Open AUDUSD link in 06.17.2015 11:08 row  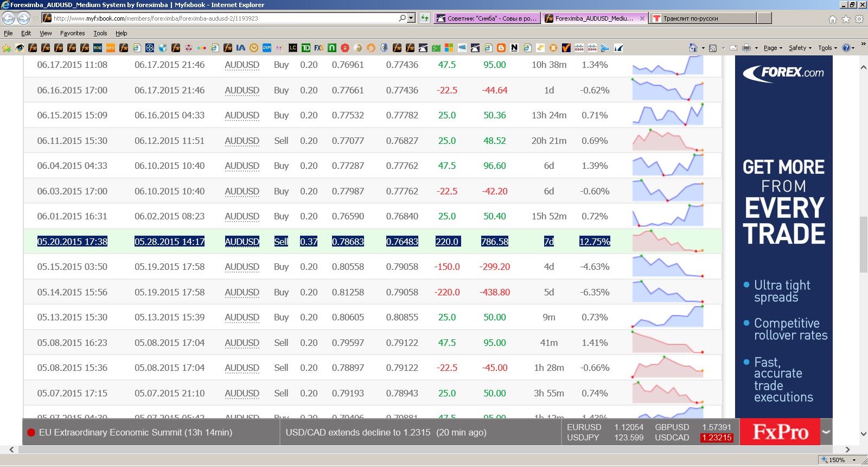(x=242, y=65)
